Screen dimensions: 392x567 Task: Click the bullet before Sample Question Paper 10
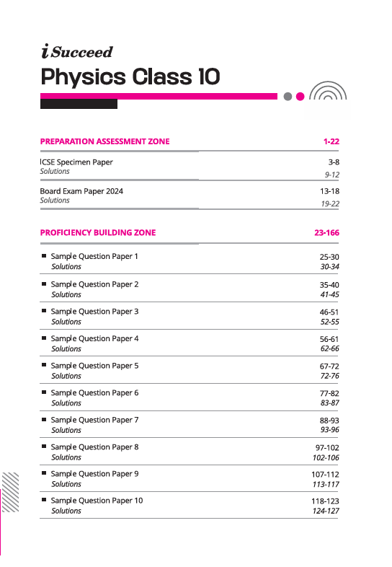44,500
